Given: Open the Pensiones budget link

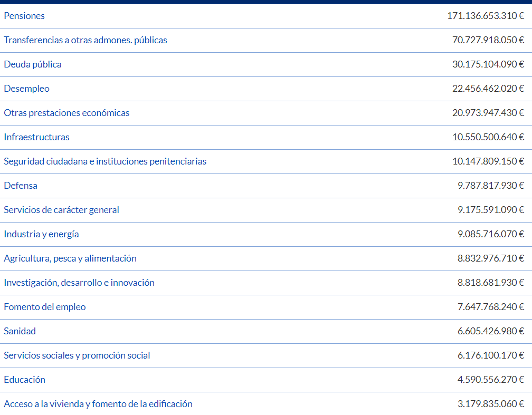Looking at the screenshot, I should [x=24, y=16].
